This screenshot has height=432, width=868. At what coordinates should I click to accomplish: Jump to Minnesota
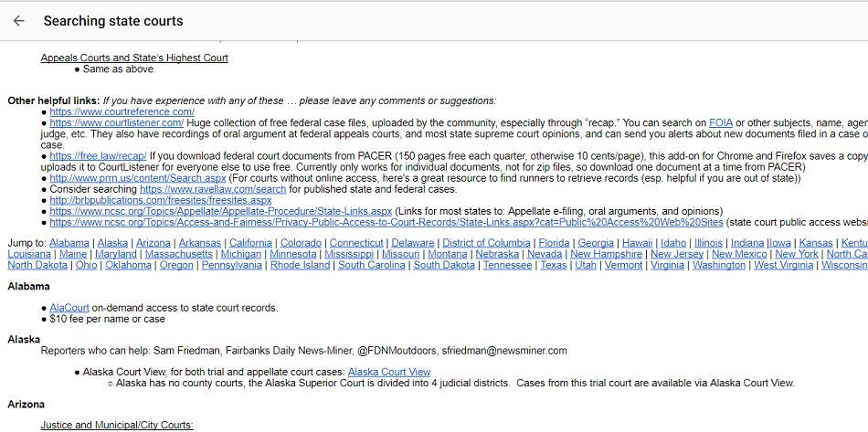pos(293,254)
